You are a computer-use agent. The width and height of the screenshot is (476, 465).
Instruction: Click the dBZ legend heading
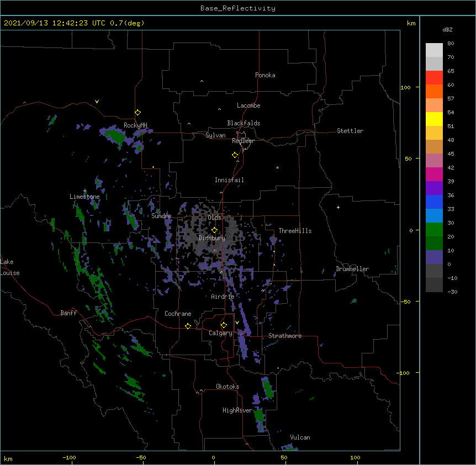click(447, 29)
